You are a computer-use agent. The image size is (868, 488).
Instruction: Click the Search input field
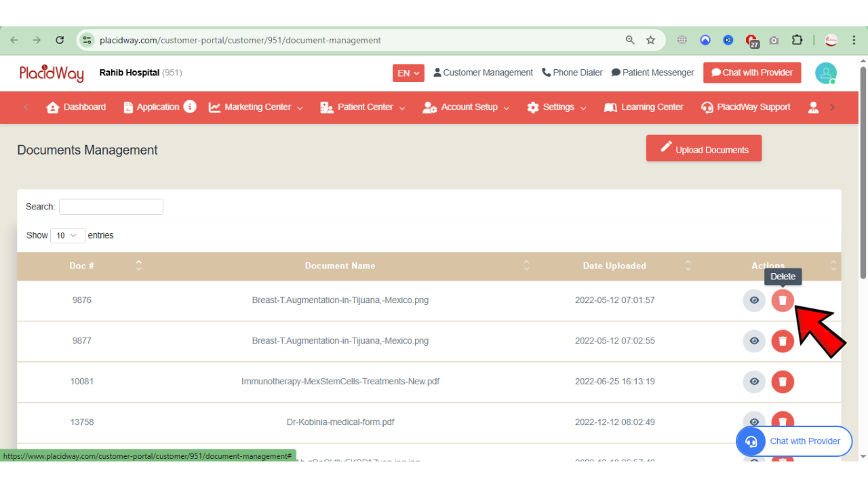pyautogui.click(x=111, y=207)
